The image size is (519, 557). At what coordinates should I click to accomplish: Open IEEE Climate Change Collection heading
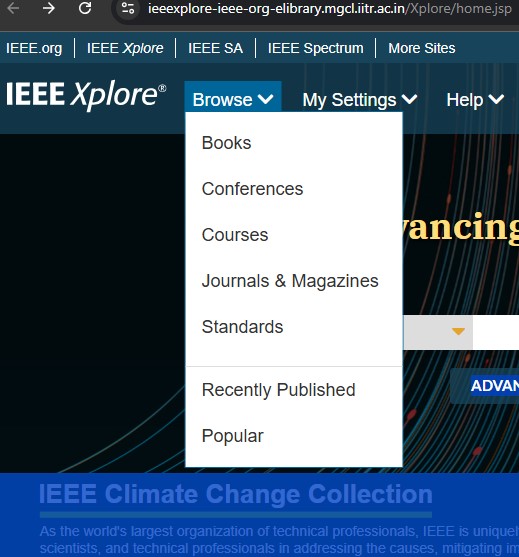click(x=236, y=494)
